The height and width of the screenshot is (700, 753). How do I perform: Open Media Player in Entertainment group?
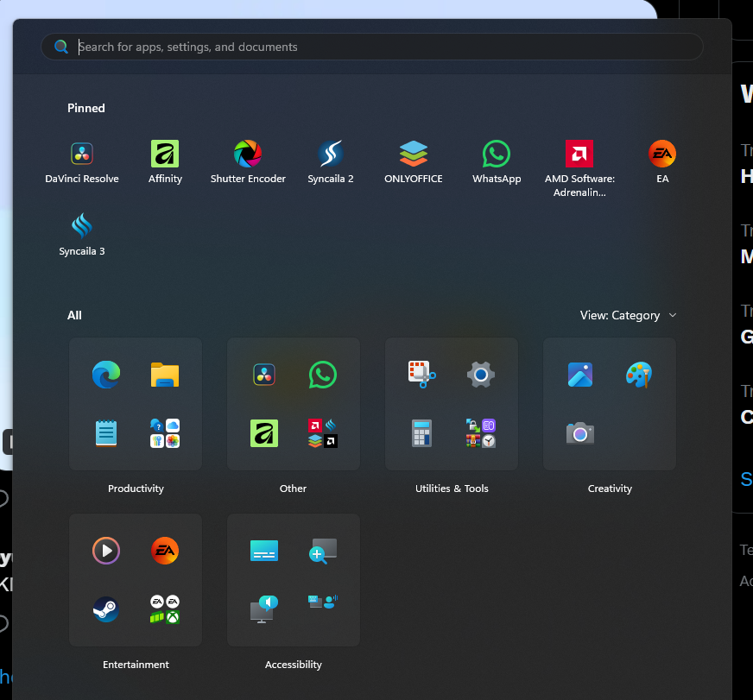(106, 551)
